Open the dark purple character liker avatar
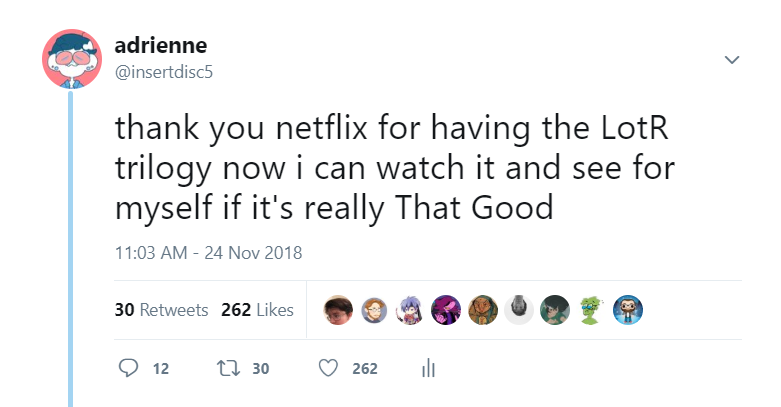 pyautogui.click(x=446, y=310)
